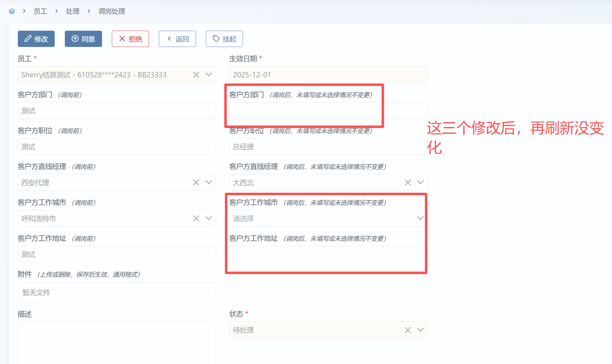612x364 pixels.
Task: Open 员工 breadcrumb item
Action: pyautogui.click(x=40, y=11)
